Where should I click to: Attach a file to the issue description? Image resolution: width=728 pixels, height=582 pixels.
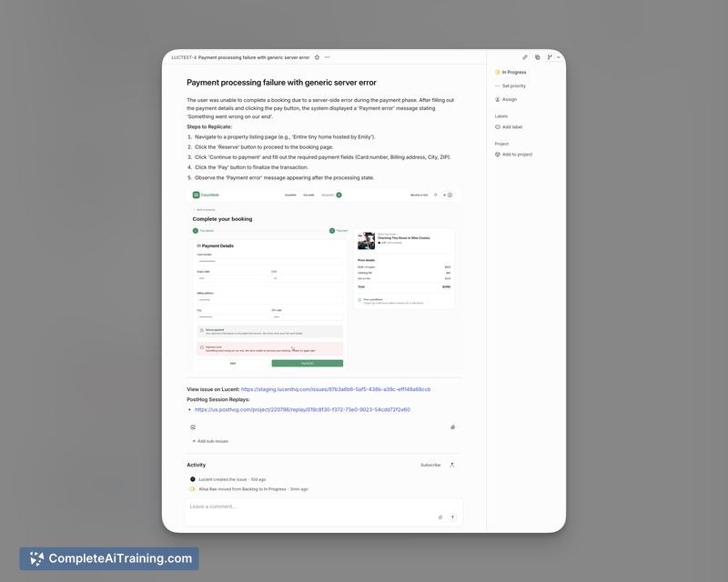tap(452, 426)
